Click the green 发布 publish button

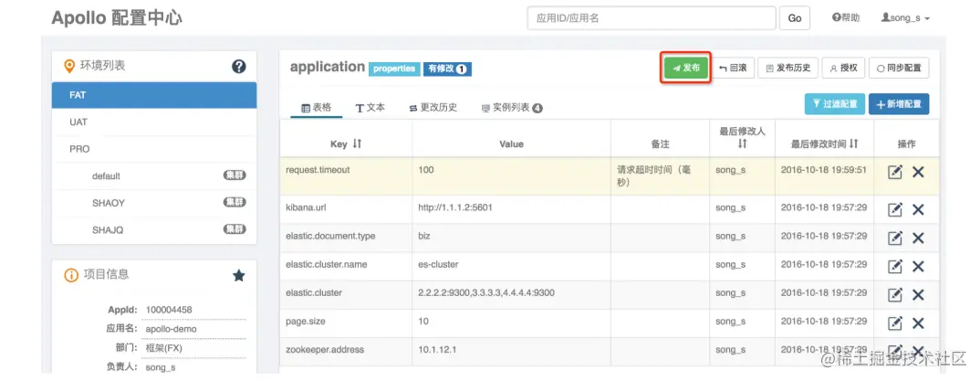[685, 68]
